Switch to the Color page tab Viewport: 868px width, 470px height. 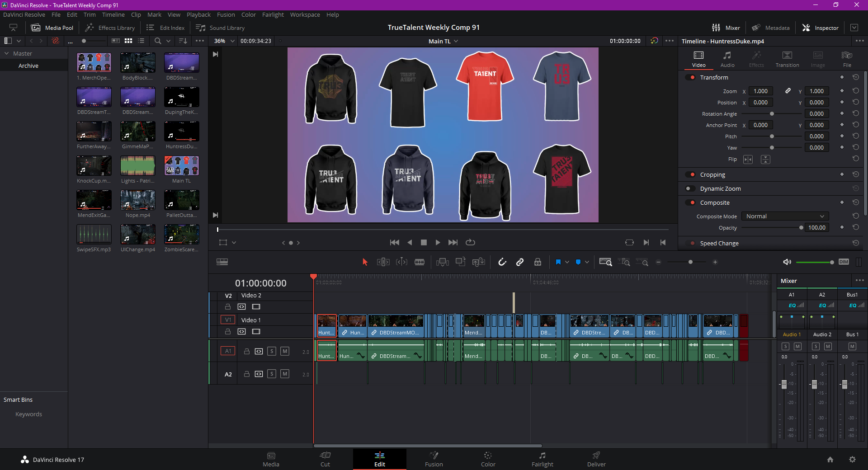(x=488, y=459)
